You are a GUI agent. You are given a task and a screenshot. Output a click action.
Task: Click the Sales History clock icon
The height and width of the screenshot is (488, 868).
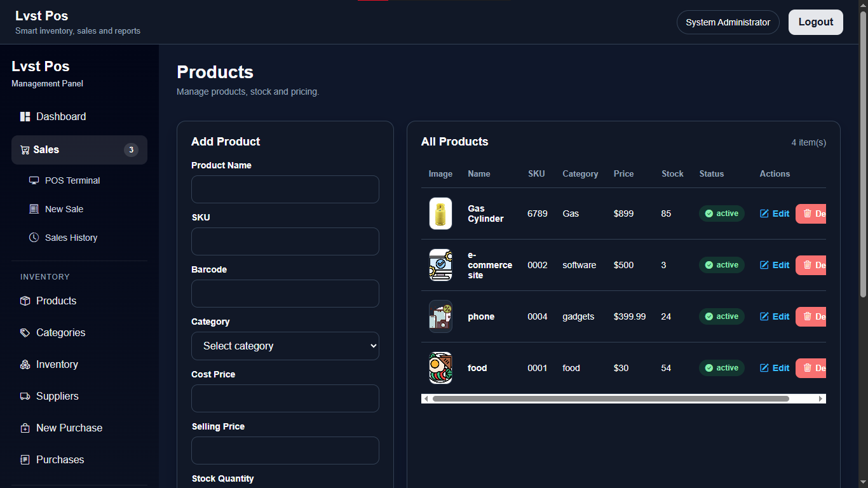[34, 238]
